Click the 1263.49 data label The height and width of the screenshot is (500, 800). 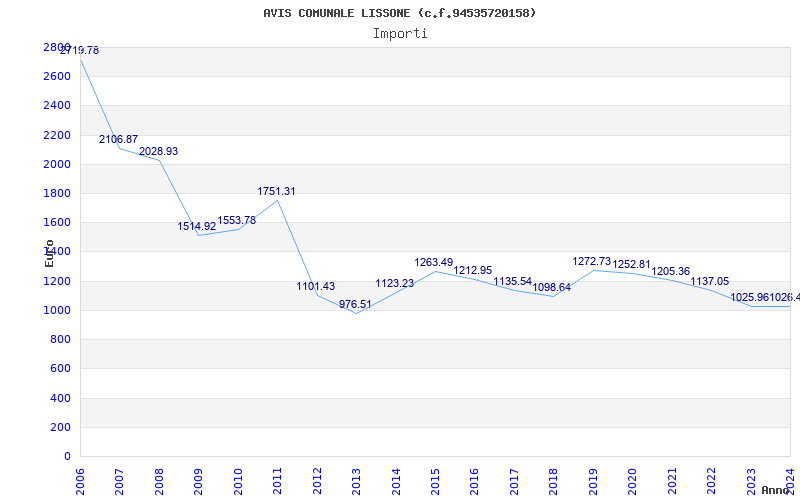pyautogui.click(x=434, y=263)
